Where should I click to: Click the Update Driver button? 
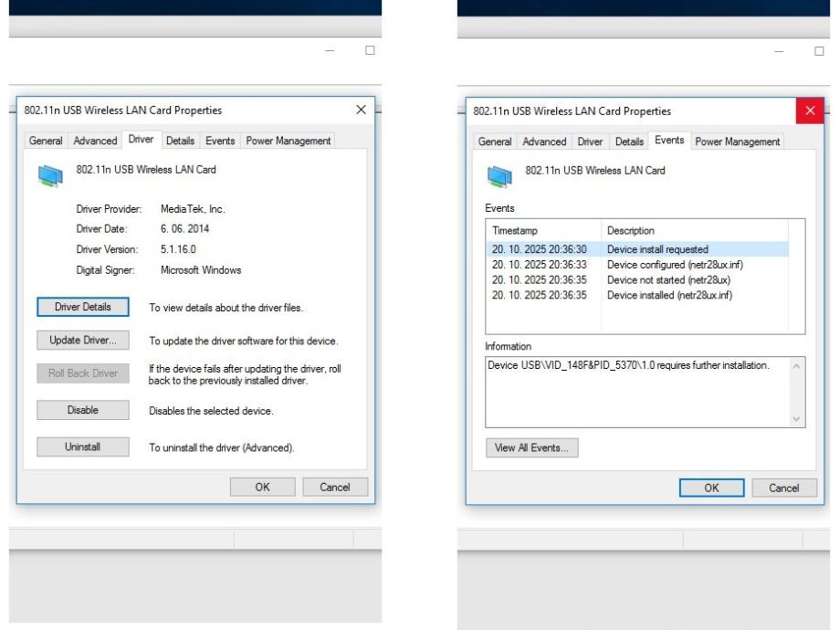83,341
